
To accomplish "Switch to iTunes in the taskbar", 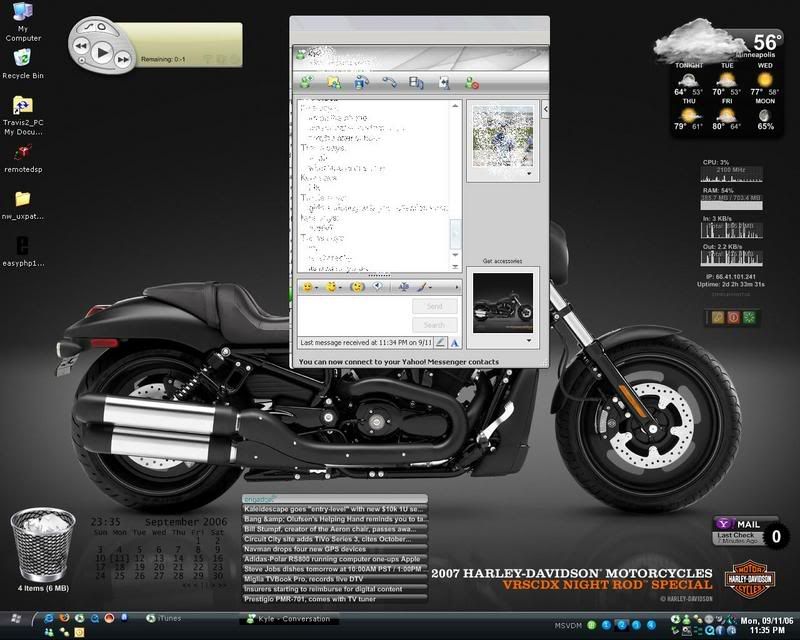I will (x=170, y=621).
